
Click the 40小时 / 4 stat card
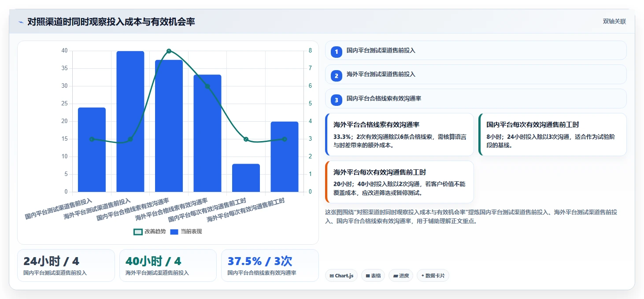point(168,265)
